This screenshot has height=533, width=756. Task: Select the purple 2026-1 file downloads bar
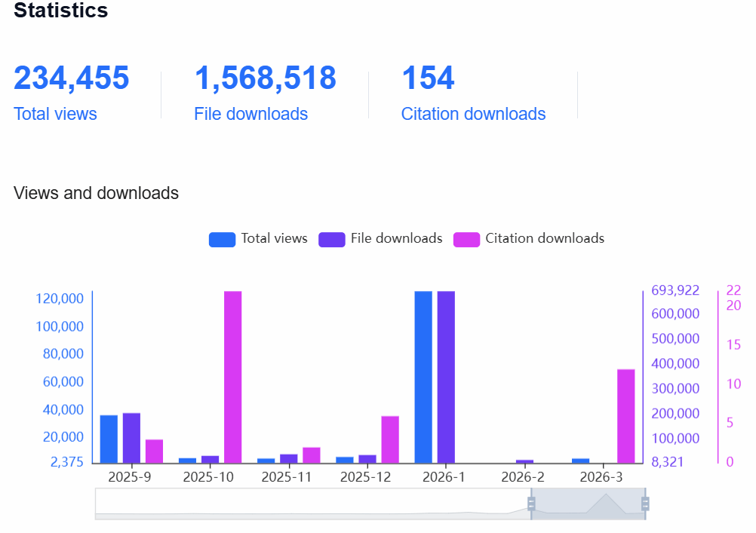pyautogui.click(x=446, y=377)
